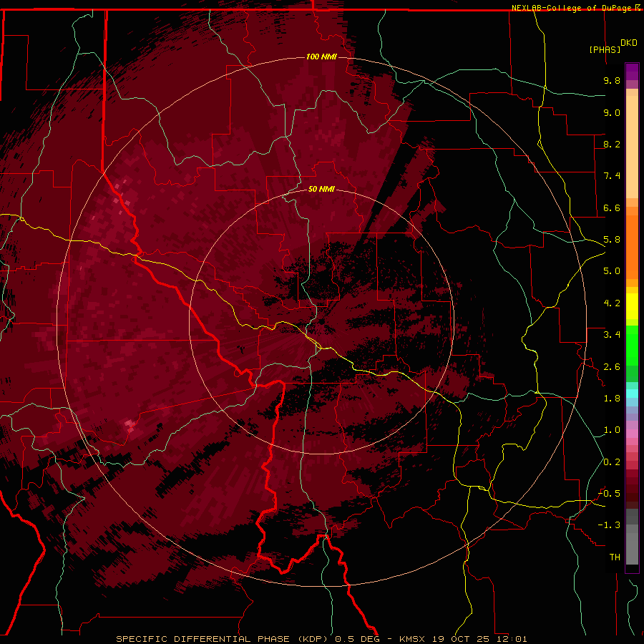Click the -1.3 value on color scale
The height and width of the screenshot is (644, 644).
[x=609, y=525]
